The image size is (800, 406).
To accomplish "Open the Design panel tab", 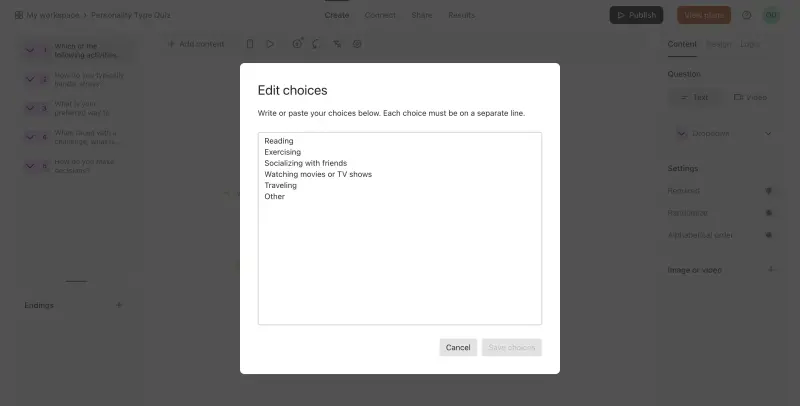I will (718, 44).
